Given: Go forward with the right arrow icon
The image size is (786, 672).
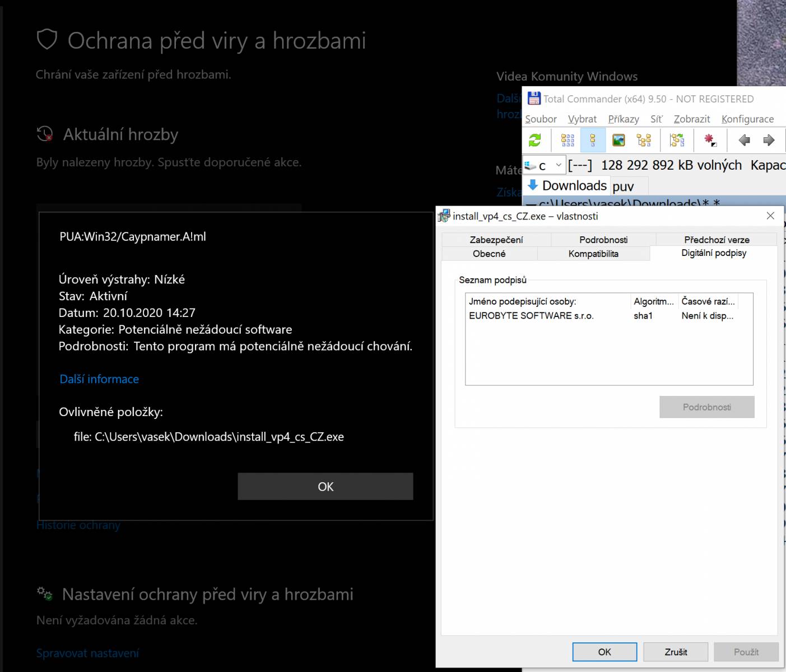Looking at the screenshot, I should coord(769,140).
